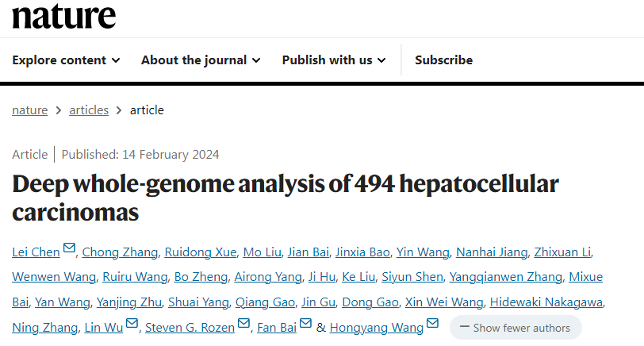Viewport: 644px width, 346px height.
Task: Select author Nanhai Jiang
Action: pyautogui.click(x=492, y=253)
